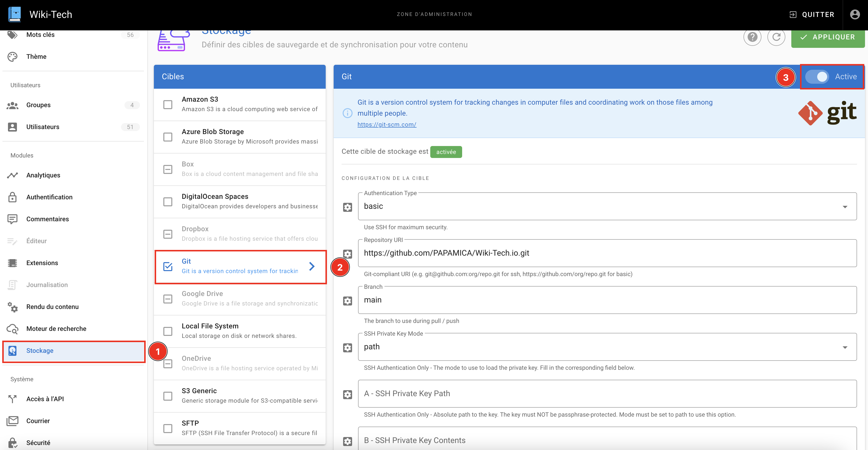Click the Thème palette icon
Screen dimensions: 868x450
pyautogui.click(x=12, y=57)
